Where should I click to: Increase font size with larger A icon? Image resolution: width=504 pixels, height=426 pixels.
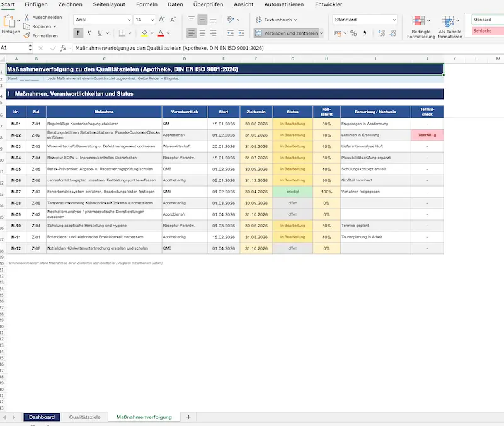[x=162, y=20]
